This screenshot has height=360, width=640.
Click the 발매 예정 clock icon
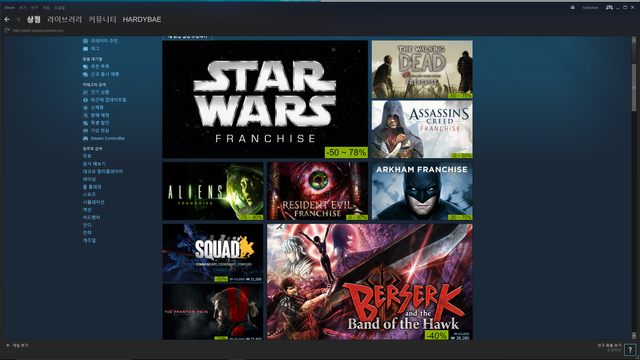pos(85,116)
